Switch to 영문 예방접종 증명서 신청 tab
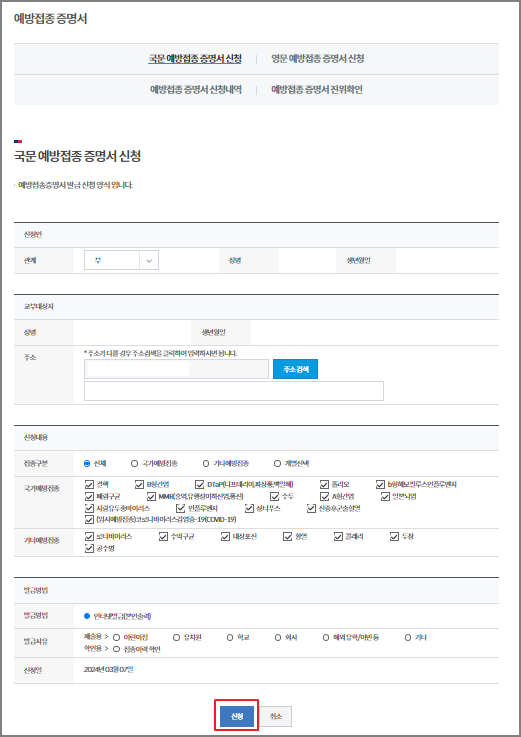 (317, 59)
